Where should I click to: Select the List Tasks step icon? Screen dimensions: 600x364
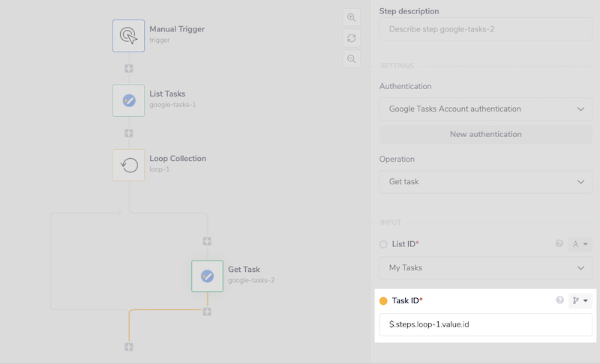click(128, 100)
